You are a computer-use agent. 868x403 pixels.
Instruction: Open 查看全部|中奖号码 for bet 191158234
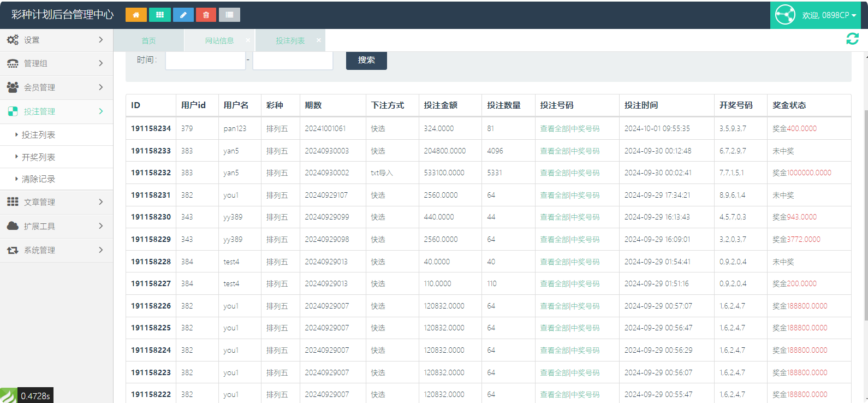569,129
